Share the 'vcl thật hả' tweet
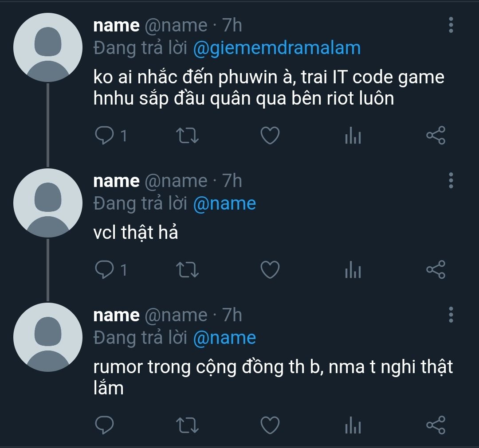479x448 pixels. pos(436,270)
